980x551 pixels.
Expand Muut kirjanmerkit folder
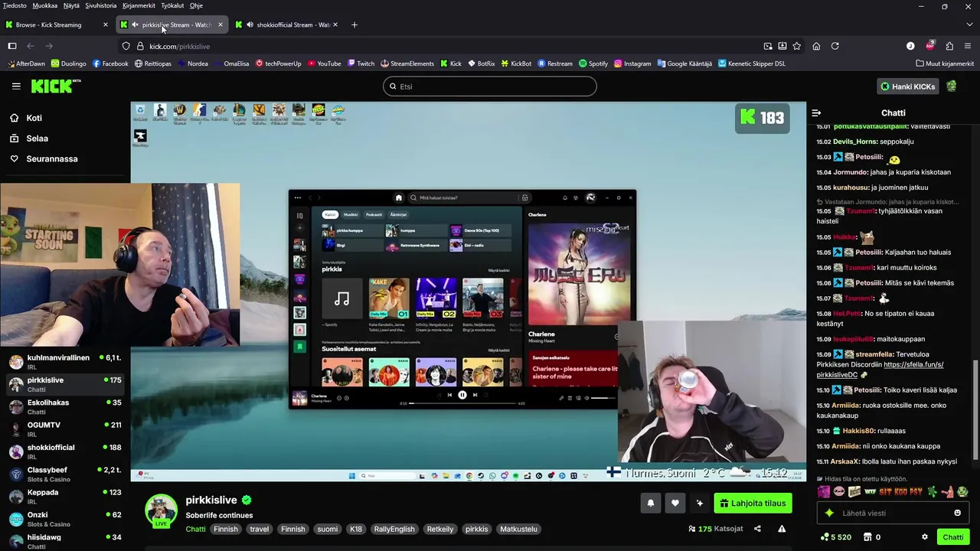(x=944, y=64)
